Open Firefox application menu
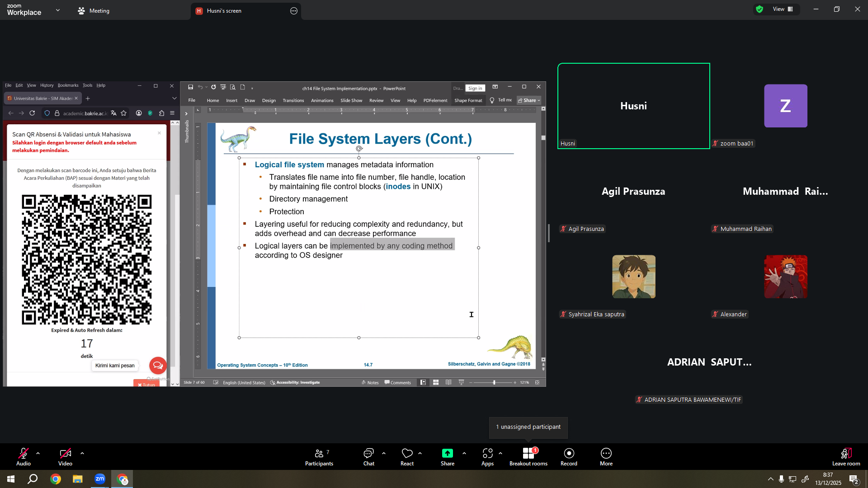Viewport: 868px width, 488px height. [x=172, y=113]
